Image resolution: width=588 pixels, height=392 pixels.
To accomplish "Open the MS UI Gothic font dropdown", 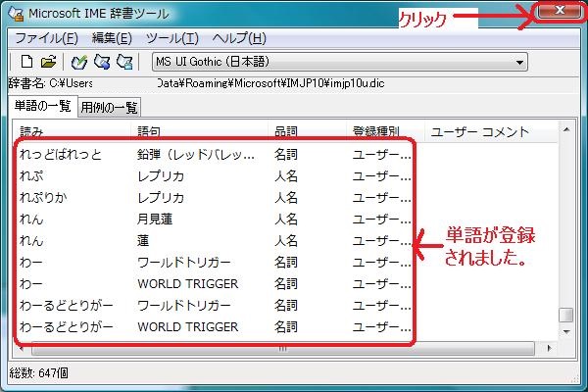I will [x=340, y=62].
